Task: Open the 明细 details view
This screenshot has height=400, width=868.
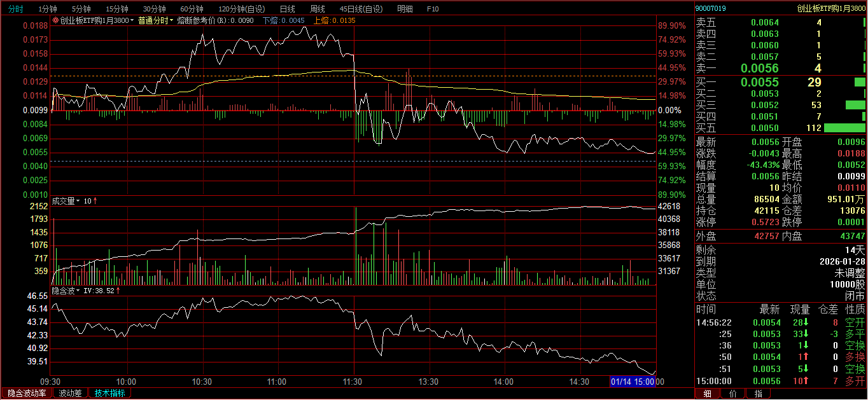Action: [404, 9]
